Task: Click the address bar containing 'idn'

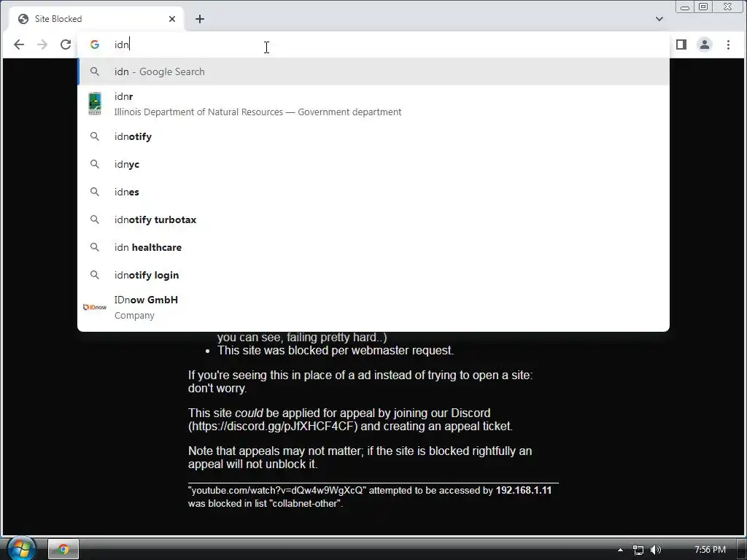Action: [x=373, y=44]
